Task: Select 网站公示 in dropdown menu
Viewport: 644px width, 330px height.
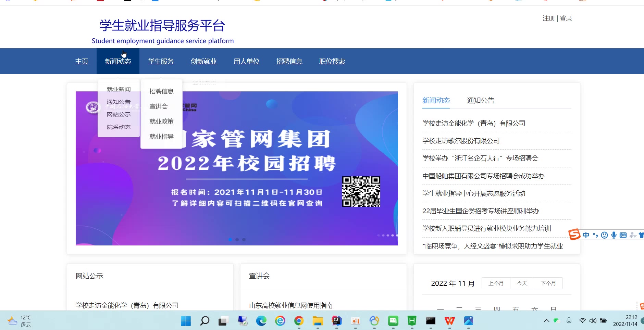Action: coord(119,114)
